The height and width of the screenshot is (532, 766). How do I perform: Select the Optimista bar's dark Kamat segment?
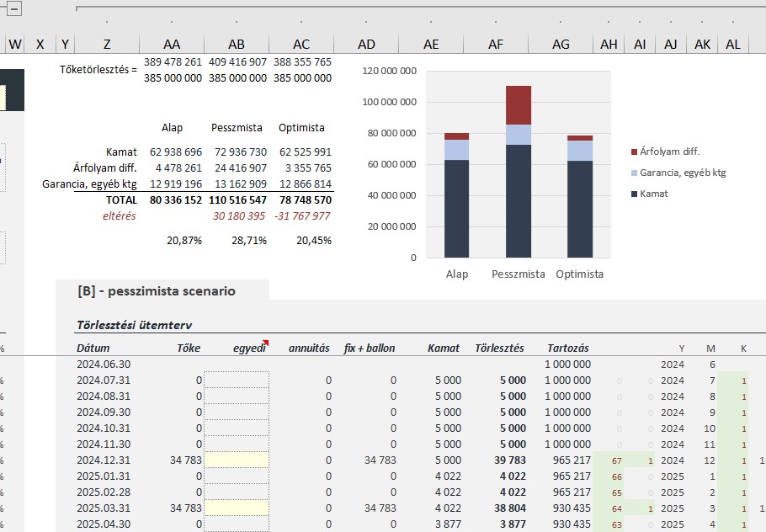(x=580, y=209)
